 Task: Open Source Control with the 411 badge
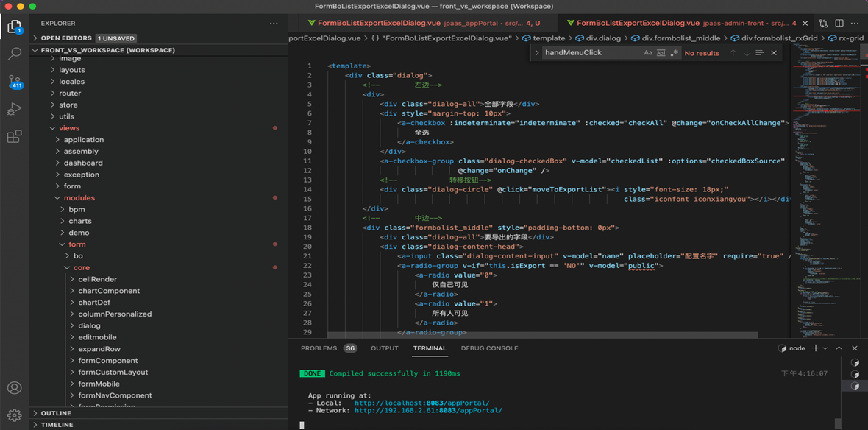15,82
